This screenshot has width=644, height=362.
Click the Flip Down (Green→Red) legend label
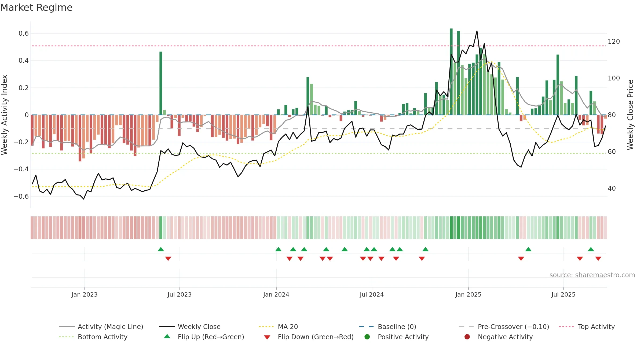(316, 337)
